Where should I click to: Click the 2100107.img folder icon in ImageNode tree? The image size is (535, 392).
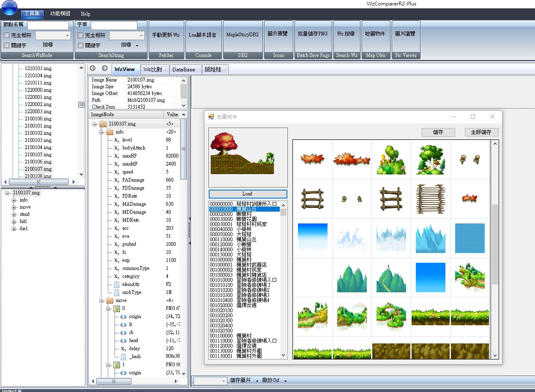coord(103,124)
